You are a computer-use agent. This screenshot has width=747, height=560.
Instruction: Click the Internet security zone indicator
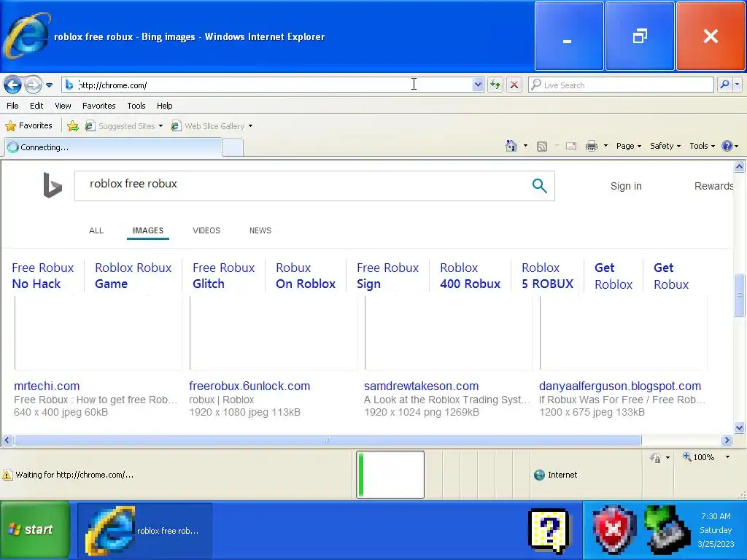click(x=555, y=475)
